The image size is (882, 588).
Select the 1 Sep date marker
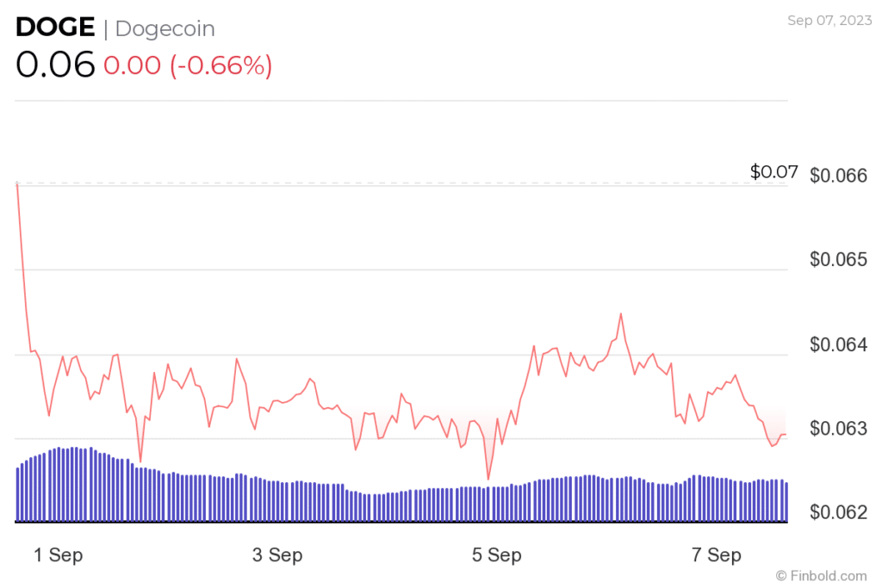point(59,555)
